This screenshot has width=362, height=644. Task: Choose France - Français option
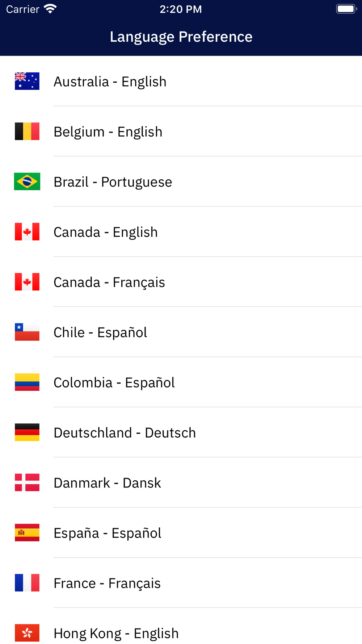pyautogui.click(x=181, y=583)
